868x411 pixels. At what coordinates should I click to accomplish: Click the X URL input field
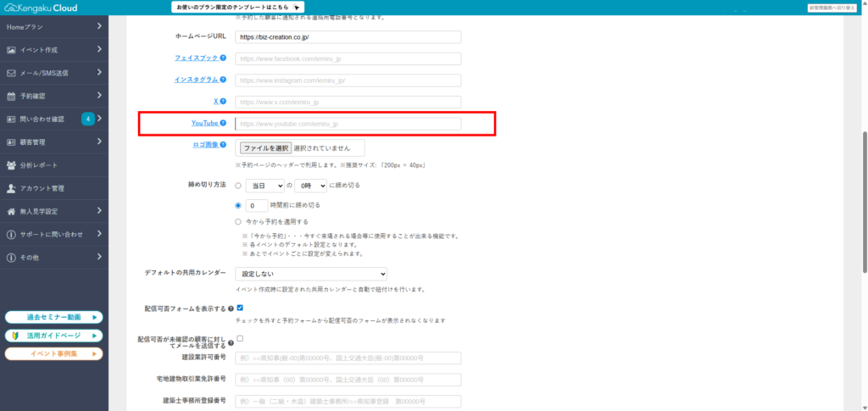348,103
